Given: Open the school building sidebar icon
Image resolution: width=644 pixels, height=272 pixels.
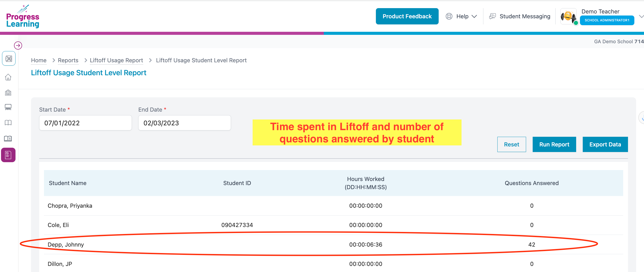Looking at the screenshot, I should (x=8, y=92).
